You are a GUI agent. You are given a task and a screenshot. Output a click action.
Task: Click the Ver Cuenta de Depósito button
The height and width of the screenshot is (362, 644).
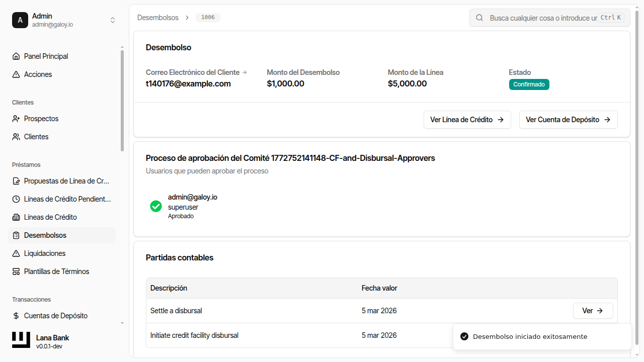(568, 120)
